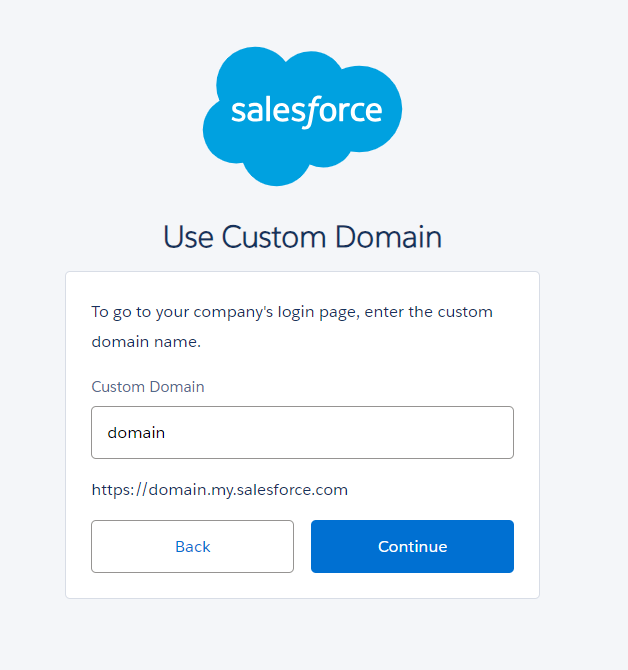Screen dimensions: 628x670
Task: Click the instruction text about company's login page
Action: tap(291, 312)
